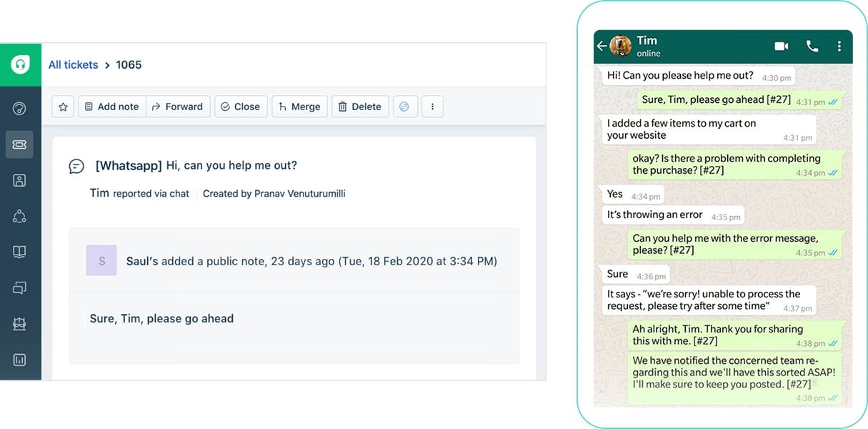Click Add note on the ticket

point(111,106)
